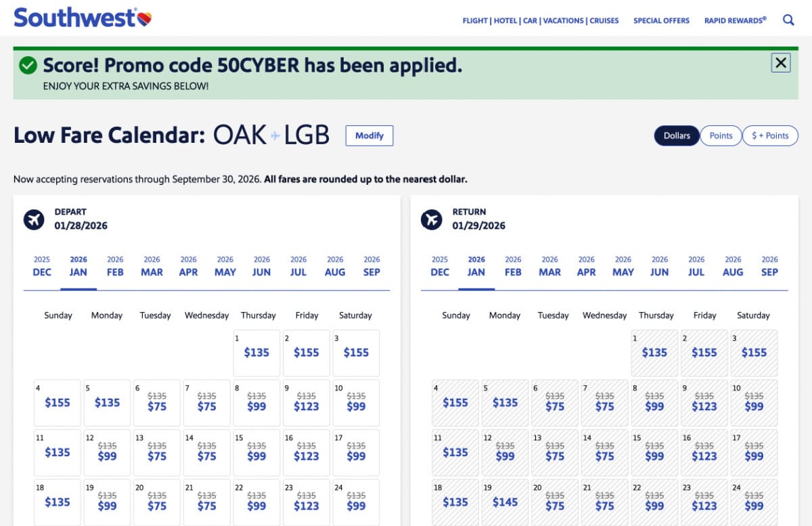Select MAR 2026 on the return calendar
The image size is (812, 526).
549,267
